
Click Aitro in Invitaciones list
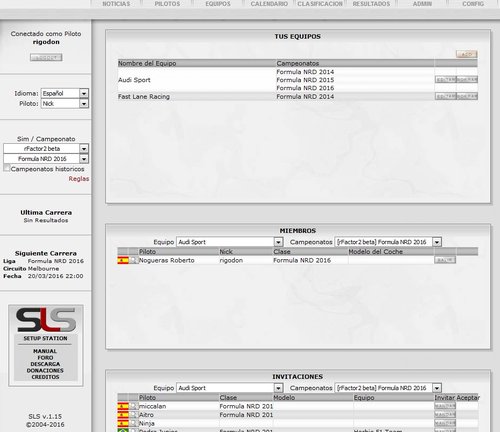[x=146, y=415]
